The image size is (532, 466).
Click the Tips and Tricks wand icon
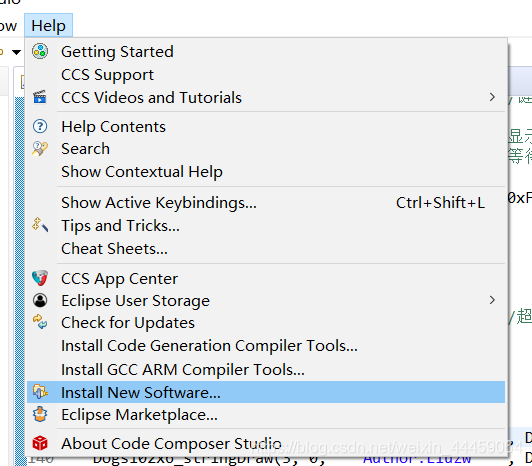pyautogui.click(x=40, y=225)
